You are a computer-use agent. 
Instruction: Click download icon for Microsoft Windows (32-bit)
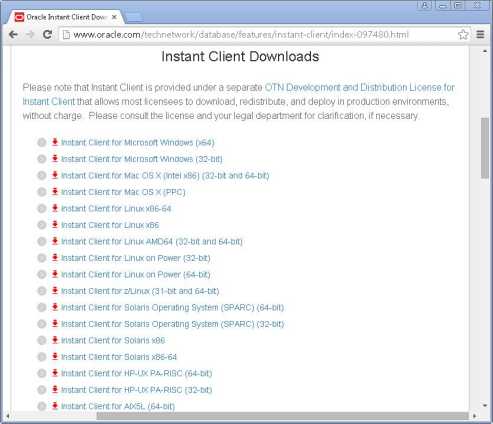[x=55, y=159]
